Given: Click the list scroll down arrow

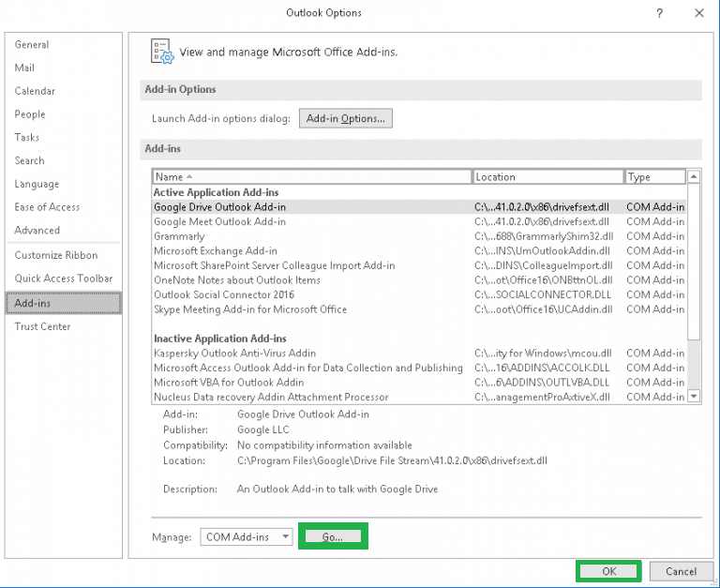Looking at the screenshot, I should pos(694,396).
